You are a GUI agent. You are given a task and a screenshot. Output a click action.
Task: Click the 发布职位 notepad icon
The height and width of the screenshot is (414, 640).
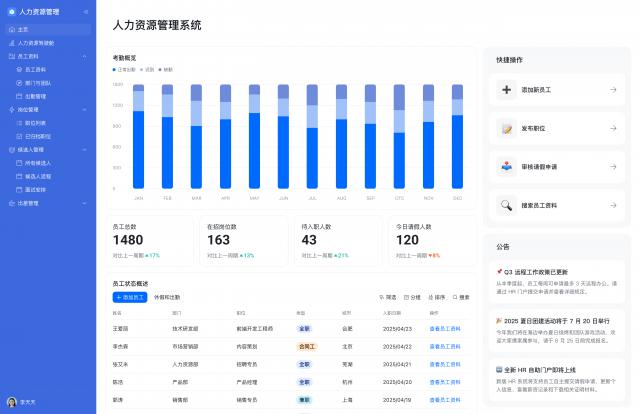tap(506, 128)
